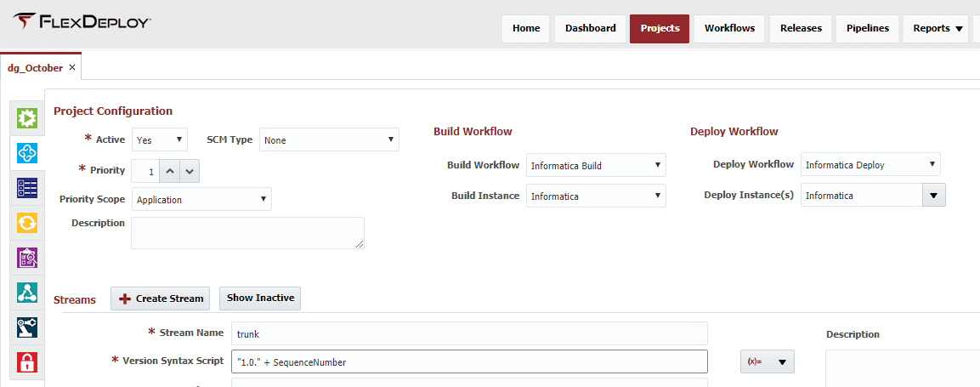Open the Deploy Workflow dropdown

click(870, 164)
